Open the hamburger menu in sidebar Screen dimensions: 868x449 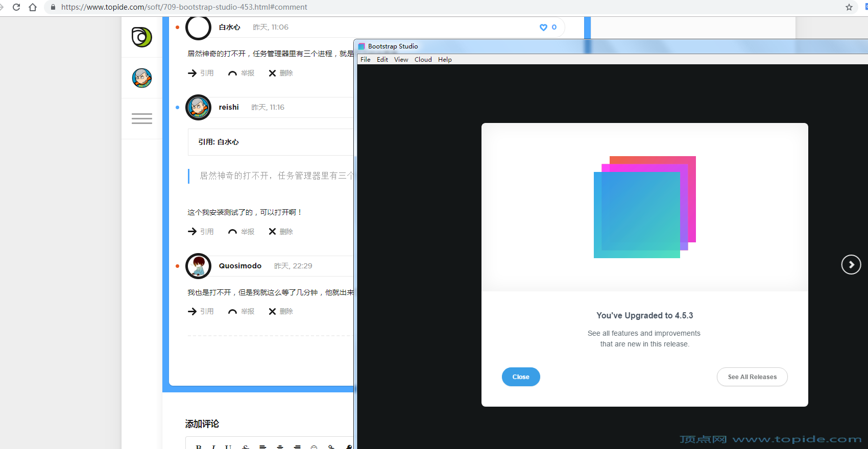142,118
